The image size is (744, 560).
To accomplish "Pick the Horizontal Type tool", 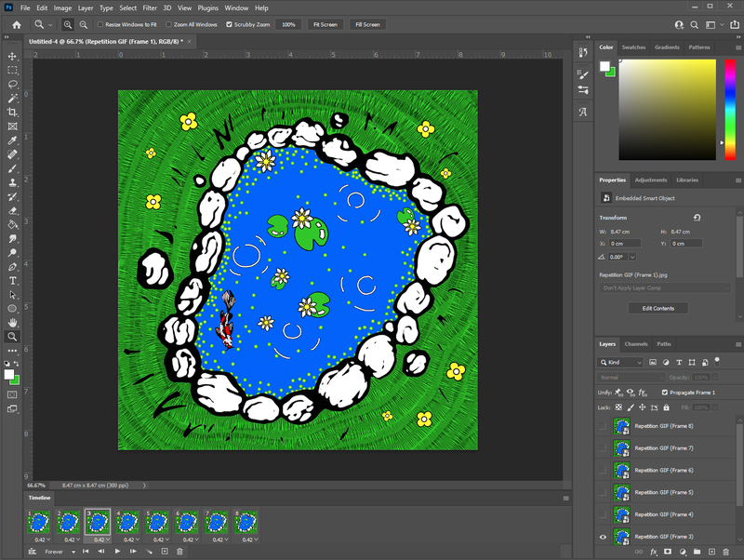I will pyautogui.click(x=13, y=280).
